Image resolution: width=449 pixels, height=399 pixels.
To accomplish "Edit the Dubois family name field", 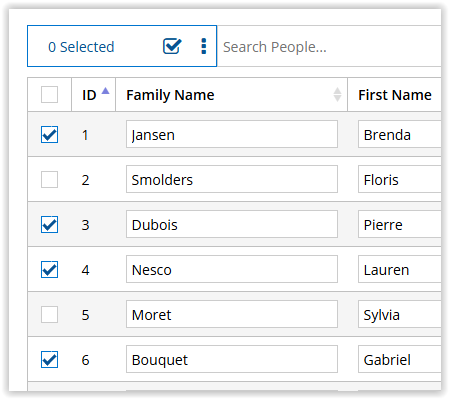I will [x=232, y=224].
